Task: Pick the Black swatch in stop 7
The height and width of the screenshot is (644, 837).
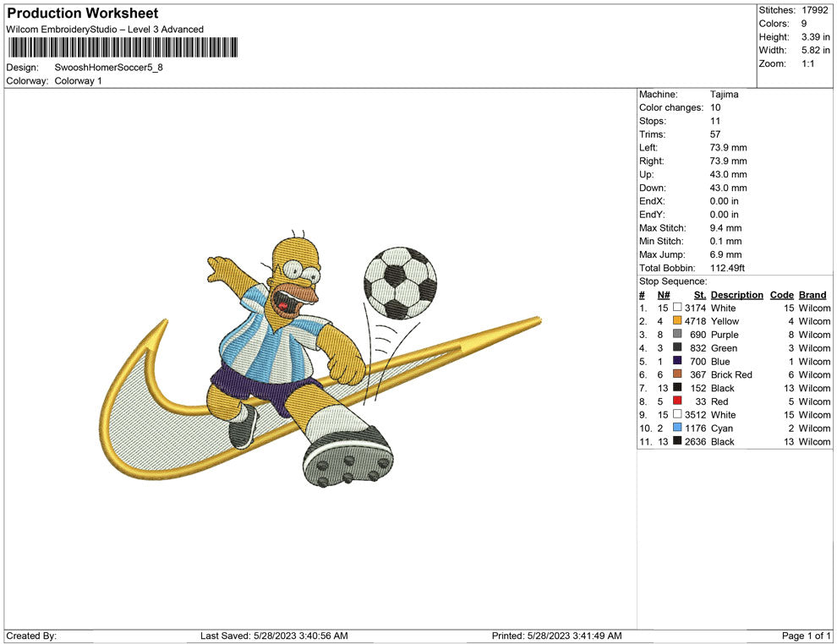Action: coord(677,387)
